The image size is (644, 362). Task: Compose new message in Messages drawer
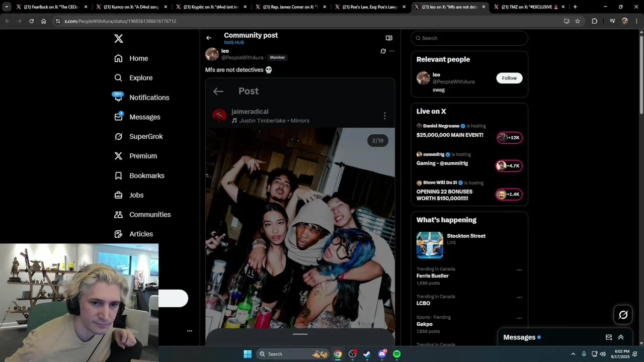tap(609, 337)
